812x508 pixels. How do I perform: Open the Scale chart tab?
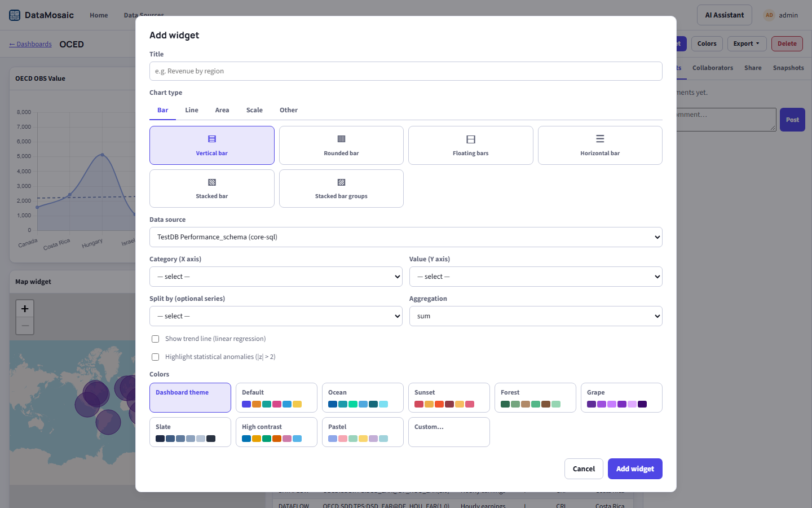pos(254,110)
